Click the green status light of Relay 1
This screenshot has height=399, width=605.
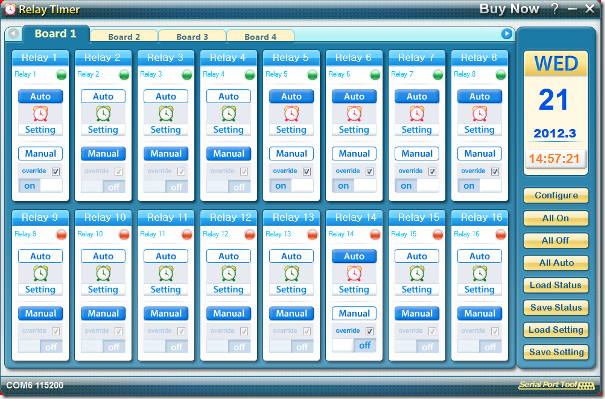pos(61,74)
